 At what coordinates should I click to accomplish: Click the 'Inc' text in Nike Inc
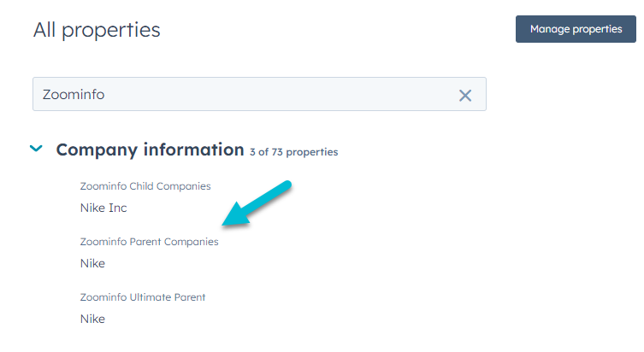(117, 208)
